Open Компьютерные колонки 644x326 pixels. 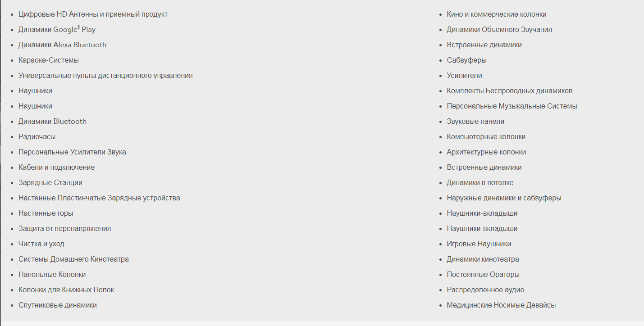486,137
